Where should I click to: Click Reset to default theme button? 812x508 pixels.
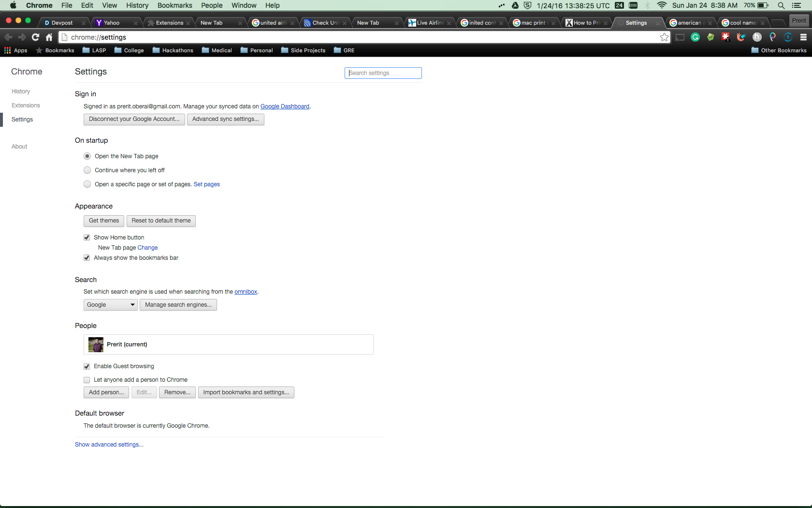161,221
